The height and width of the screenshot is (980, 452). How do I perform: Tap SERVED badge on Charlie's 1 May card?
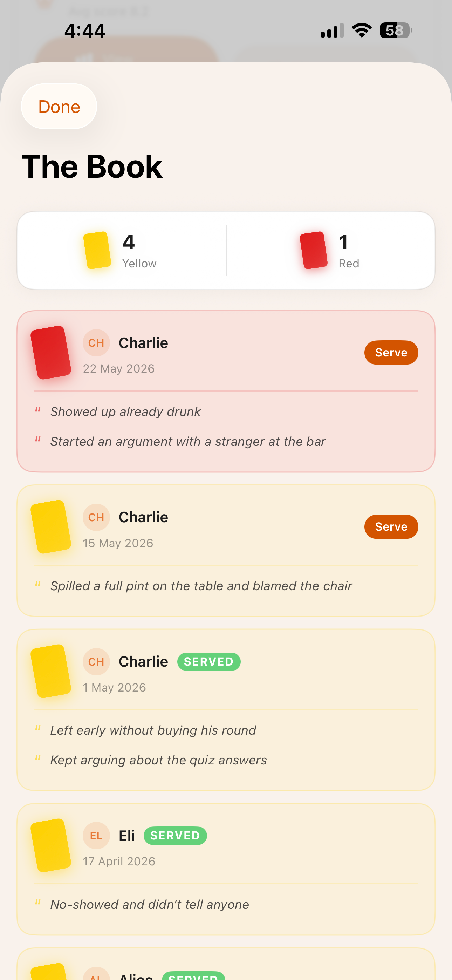pyautogui.click(x=209, y=662)
